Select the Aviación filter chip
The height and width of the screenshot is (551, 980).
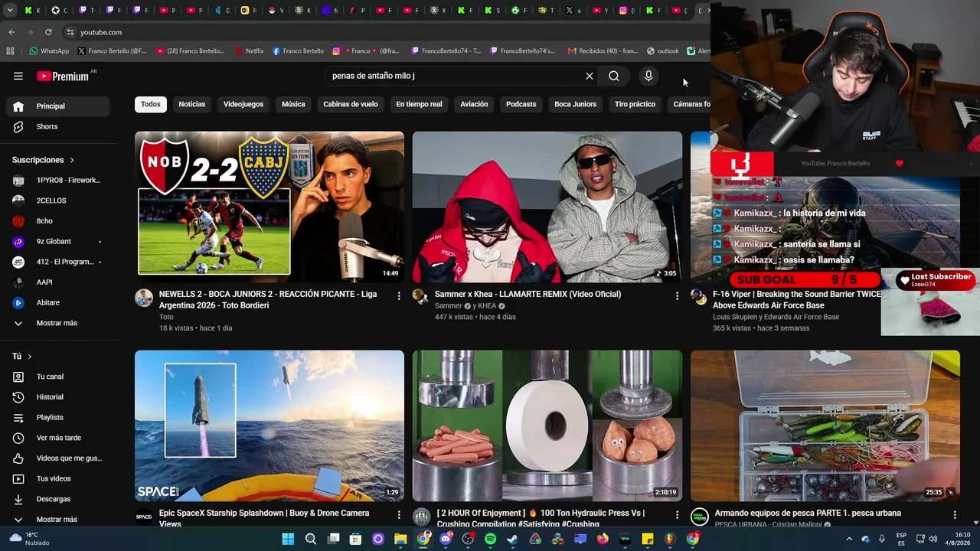pos(474,104)
